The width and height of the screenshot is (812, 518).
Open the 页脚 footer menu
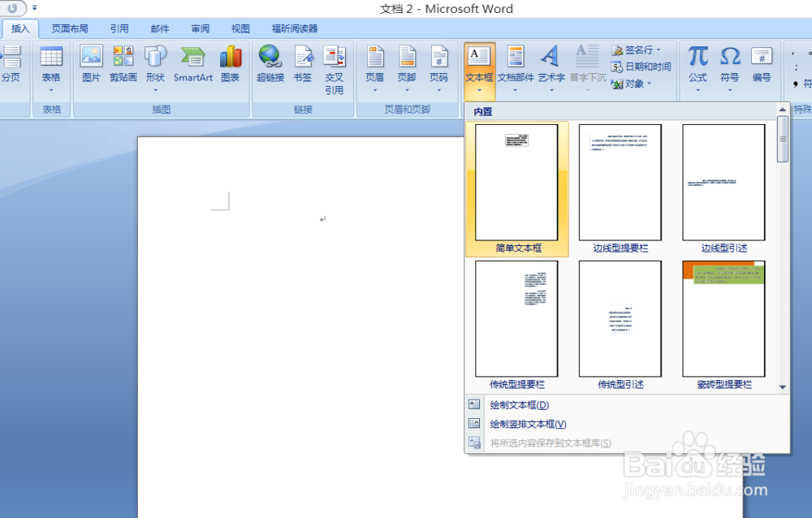pos(407,68)
